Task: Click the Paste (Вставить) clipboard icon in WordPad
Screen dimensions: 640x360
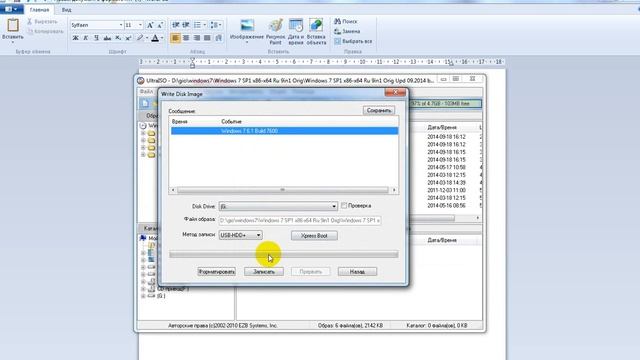Action: (13, 25)
